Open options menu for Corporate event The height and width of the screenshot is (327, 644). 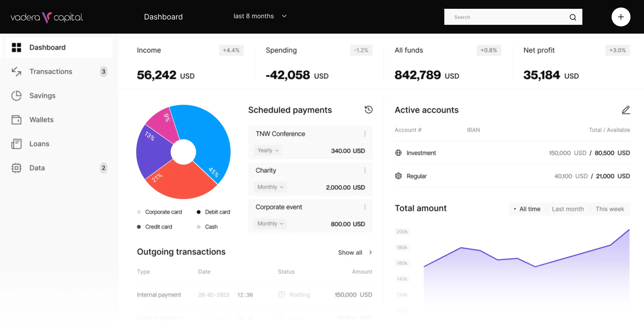(365, 207)
